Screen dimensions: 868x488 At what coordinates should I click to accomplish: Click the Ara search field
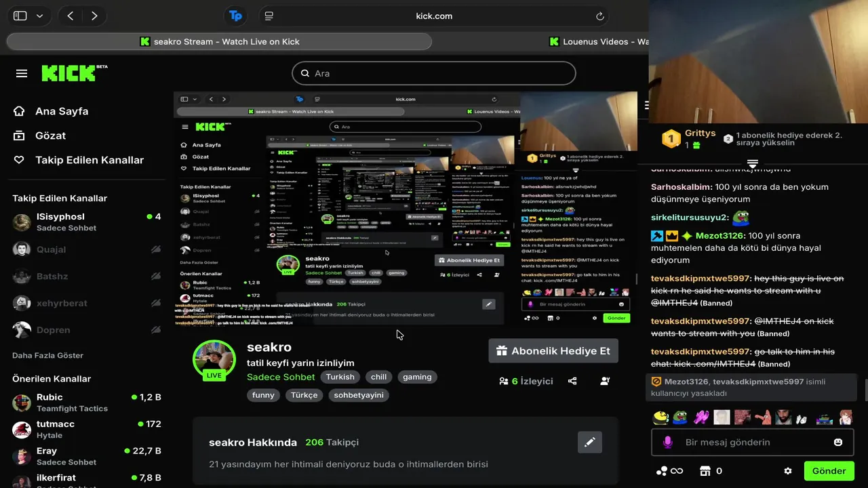point(434,73)
